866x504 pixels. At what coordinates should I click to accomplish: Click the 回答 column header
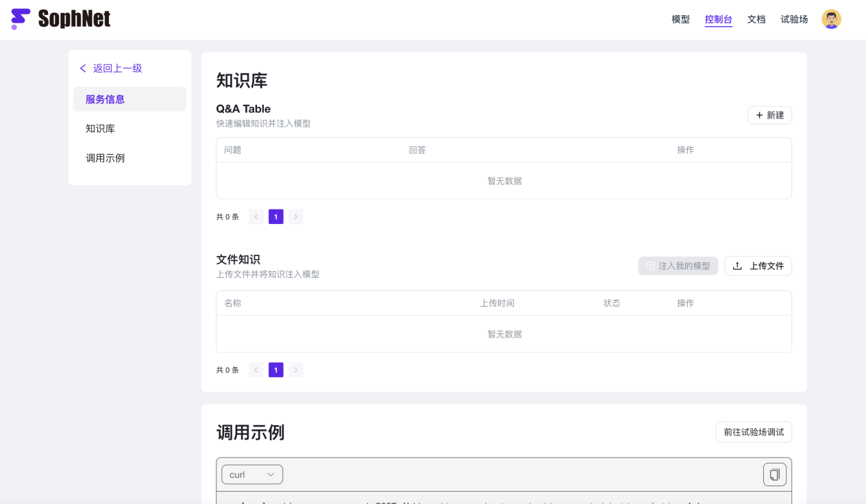[x=417, y=150]
